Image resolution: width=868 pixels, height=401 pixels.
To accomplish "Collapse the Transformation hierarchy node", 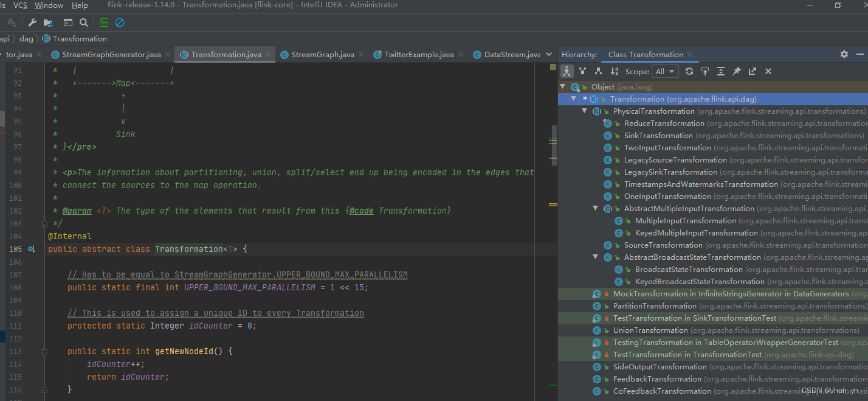I will point(574,99).
